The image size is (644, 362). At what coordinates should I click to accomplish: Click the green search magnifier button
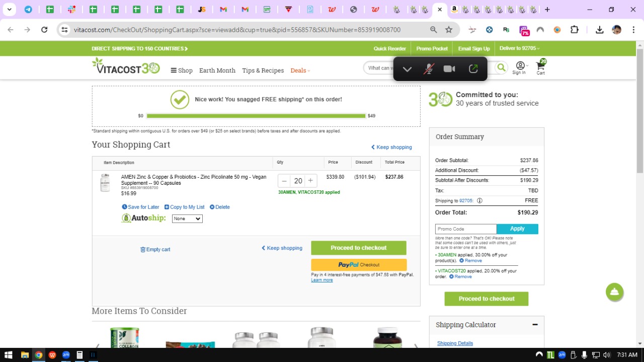click(x=501, y=67)
